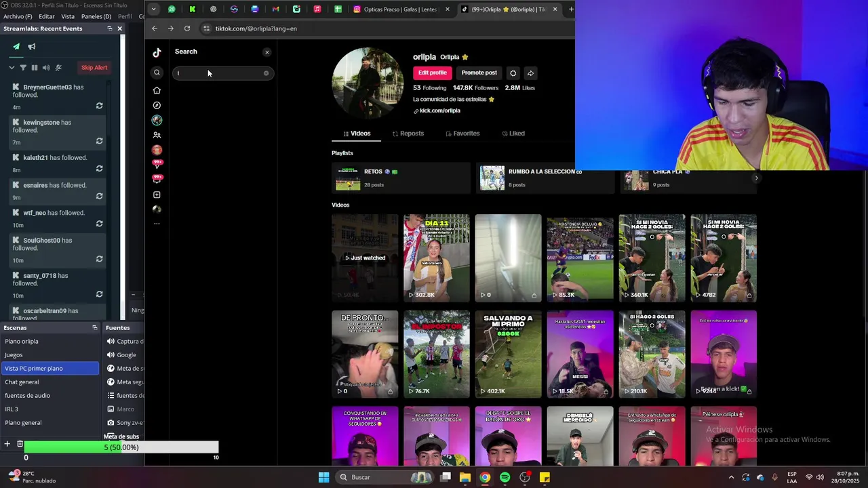This screenshot has width=868, height=488.
Task: Show hidden system tray icons
Action: click(x=731, y=477)
